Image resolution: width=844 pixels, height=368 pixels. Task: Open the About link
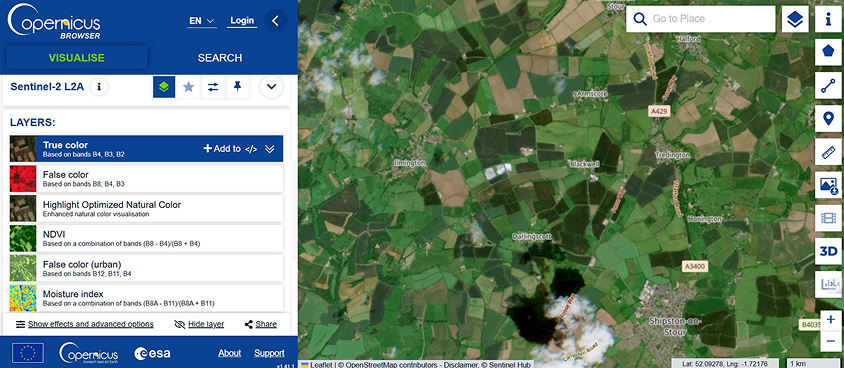229,353
